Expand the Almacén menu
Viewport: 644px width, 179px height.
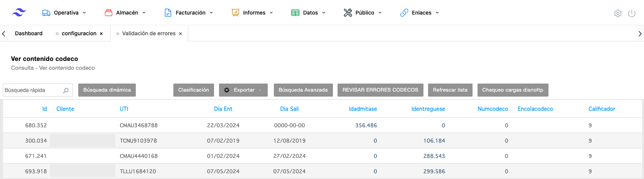tap(125, 13)
